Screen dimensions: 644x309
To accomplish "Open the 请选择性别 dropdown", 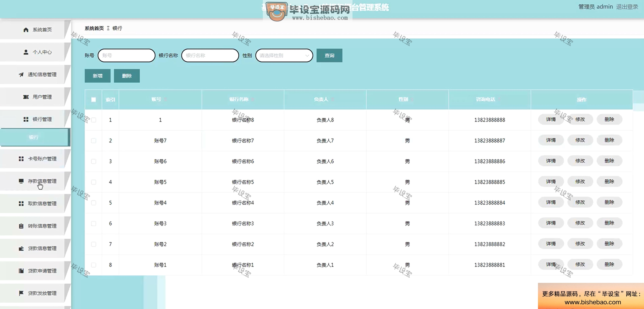I will click(x=284, y=55).
